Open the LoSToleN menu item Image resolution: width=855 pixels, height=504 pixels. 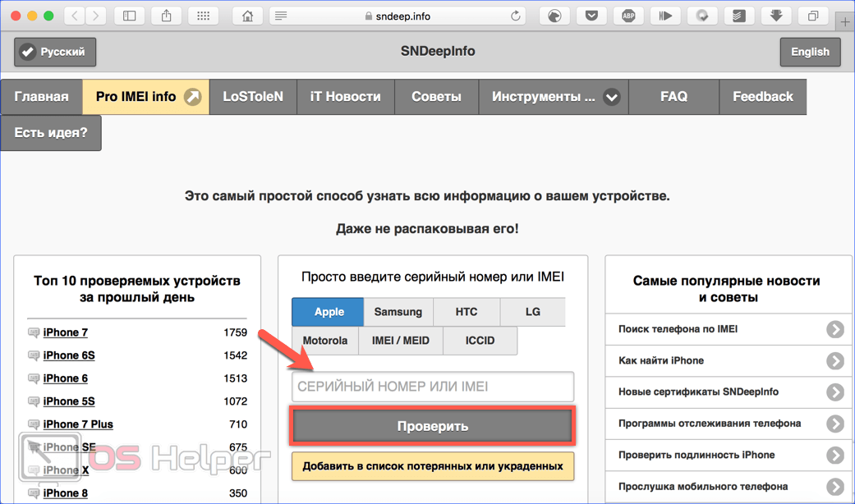(x=253, y=96)
